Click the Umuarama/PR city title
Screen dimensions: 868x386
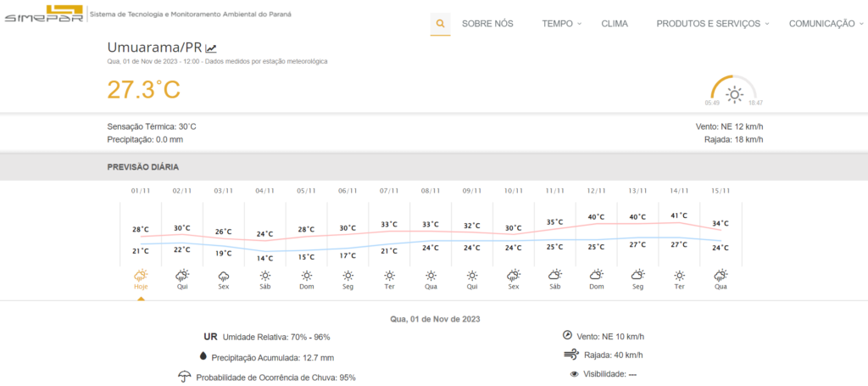coord(154,47)
